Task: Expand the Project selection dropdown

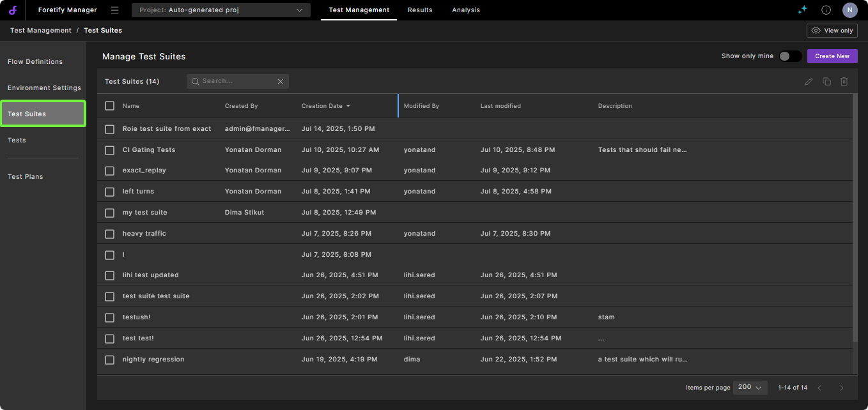Action: [221, 10]
